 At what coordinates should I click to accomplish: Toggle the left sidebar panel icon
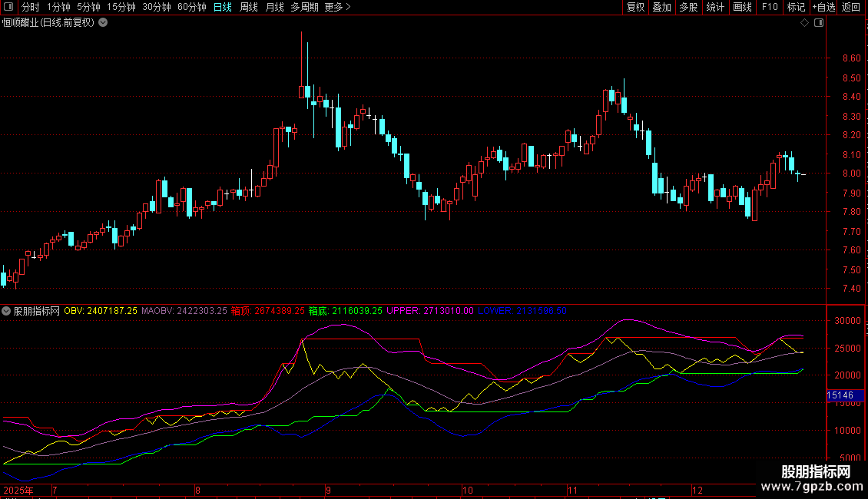tap(8, 7)
